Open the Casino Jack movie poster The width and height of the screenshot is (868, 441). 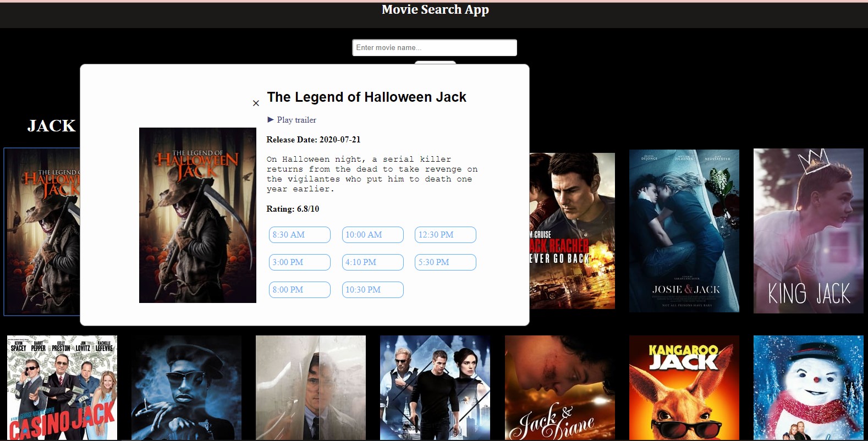(x=62, y=388)
